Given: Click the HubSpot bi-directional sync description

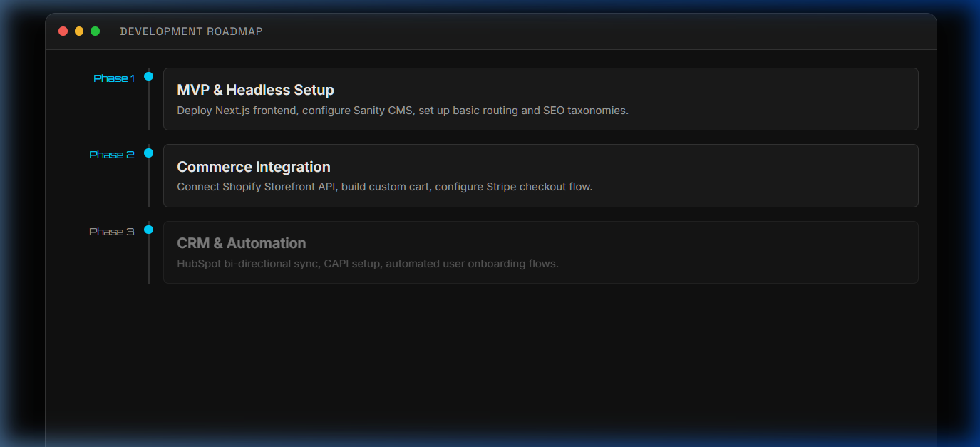Looking at the screenshot, I should (368, 264).
